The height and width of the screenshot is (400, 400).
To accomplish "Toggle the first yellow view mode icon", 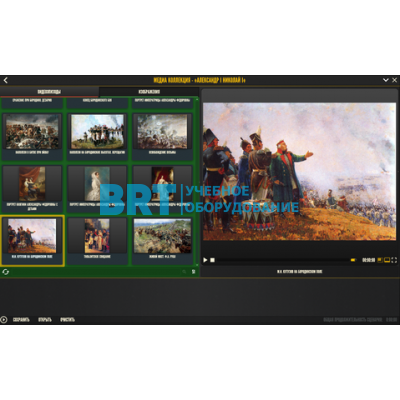I will [x=380, y=260].
